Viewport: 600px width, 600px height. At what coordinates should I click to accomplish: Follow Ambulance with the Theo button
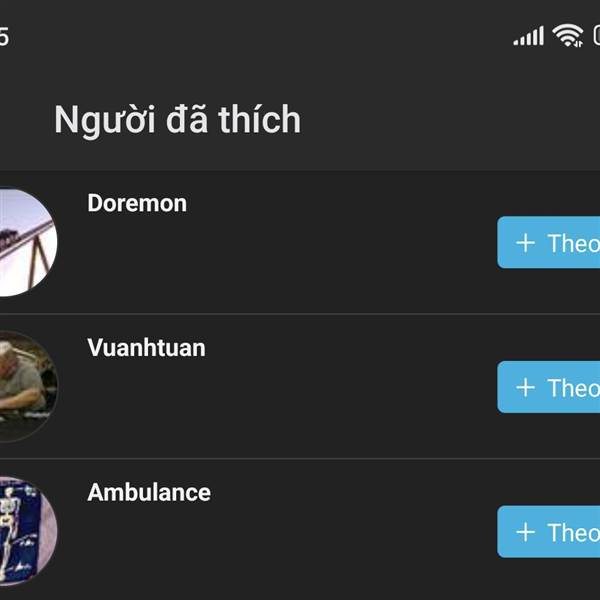pyautogui.click(x=549, y=532)
